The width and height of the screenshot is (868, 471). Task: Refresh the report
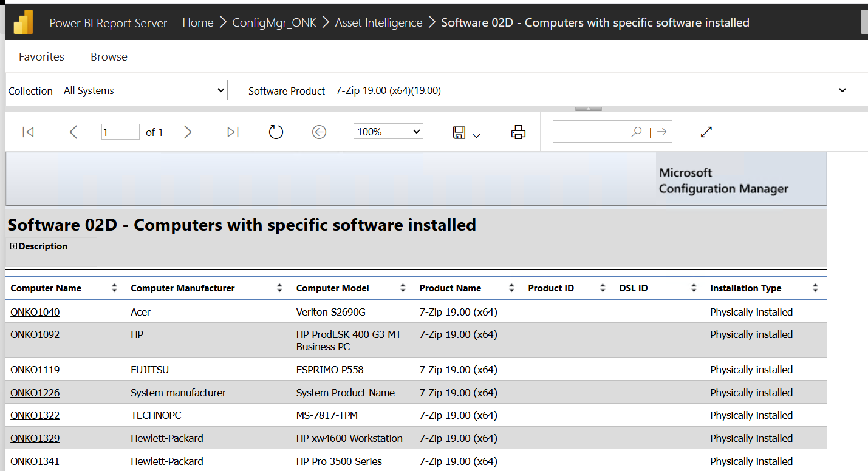276,132
